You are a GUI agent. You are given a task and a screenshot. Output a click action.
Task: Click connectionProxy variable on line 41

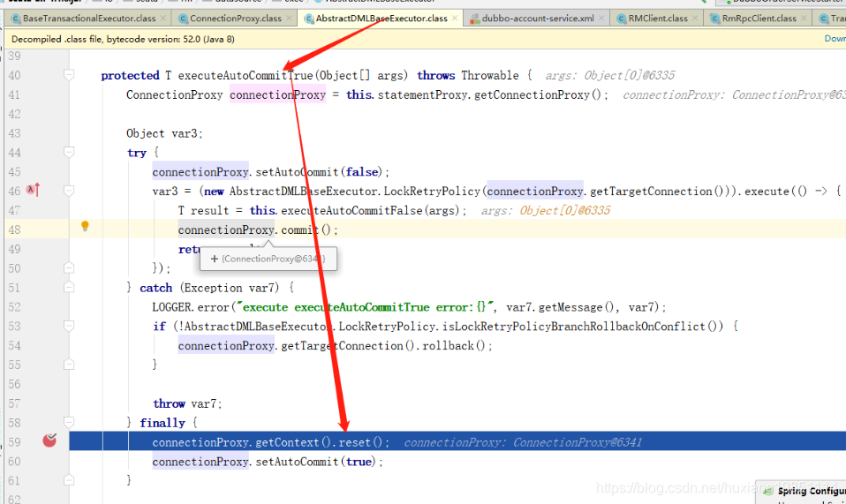pos(277,94)
